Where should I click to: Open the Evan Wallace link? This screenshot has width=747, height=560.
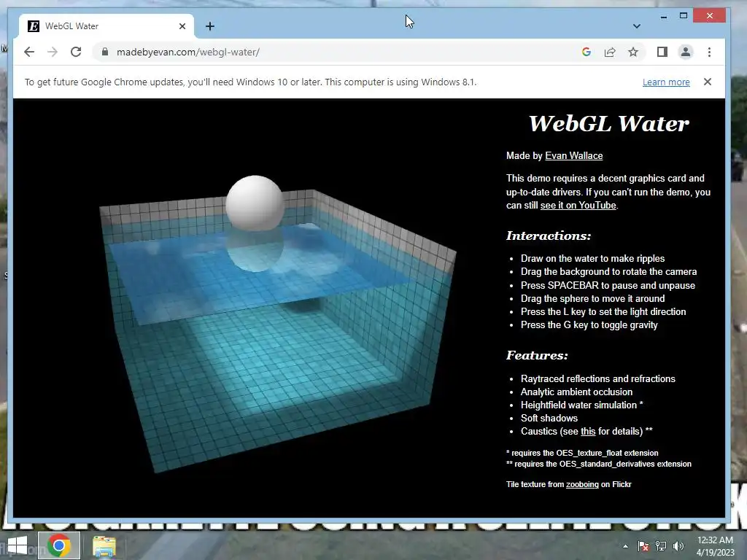[573, 156]
